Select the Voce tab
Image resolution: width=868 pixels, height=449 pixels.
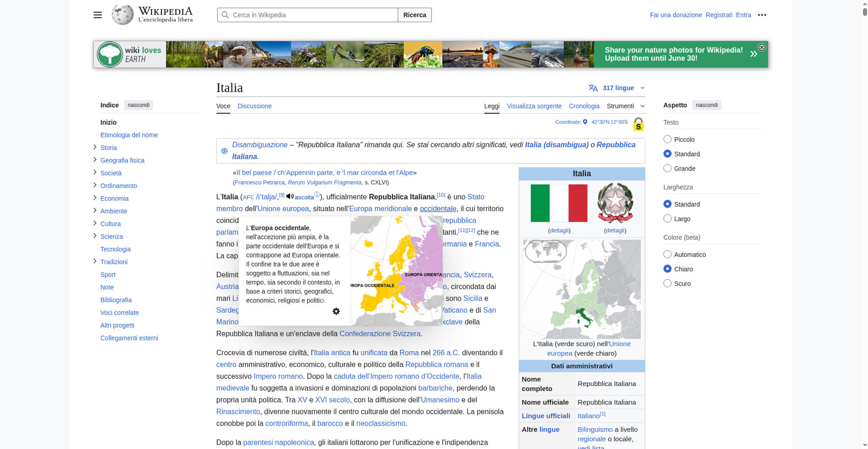(223, 106)
